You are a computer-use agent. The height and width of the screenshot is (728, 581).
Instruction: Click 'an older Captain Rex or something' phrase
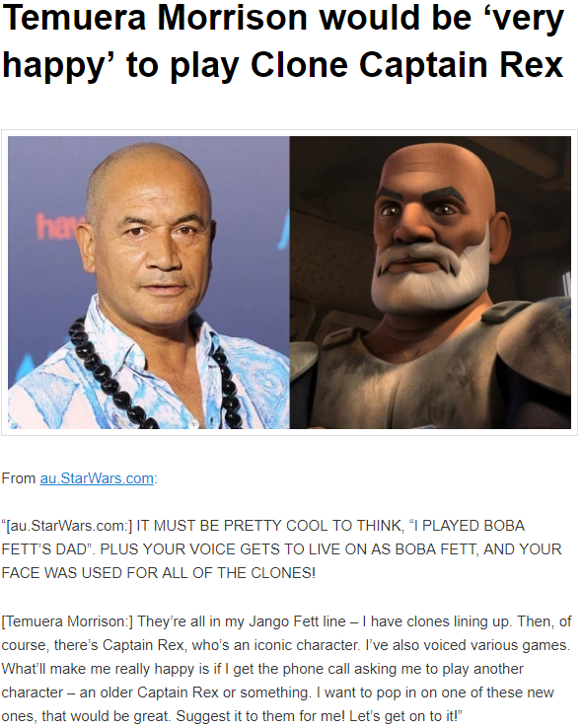pyautogui.click(x=194, y=692)
